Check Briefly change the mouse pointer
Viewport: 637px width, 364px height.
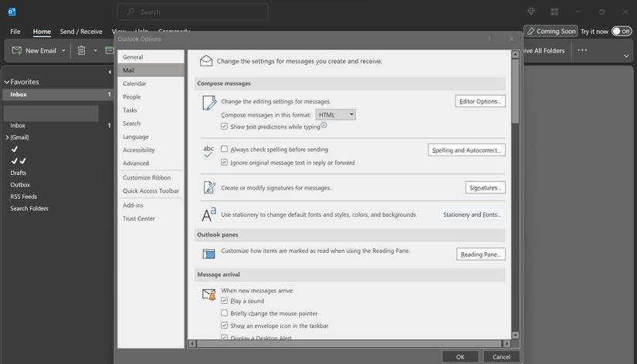click(x=224, y=313)
